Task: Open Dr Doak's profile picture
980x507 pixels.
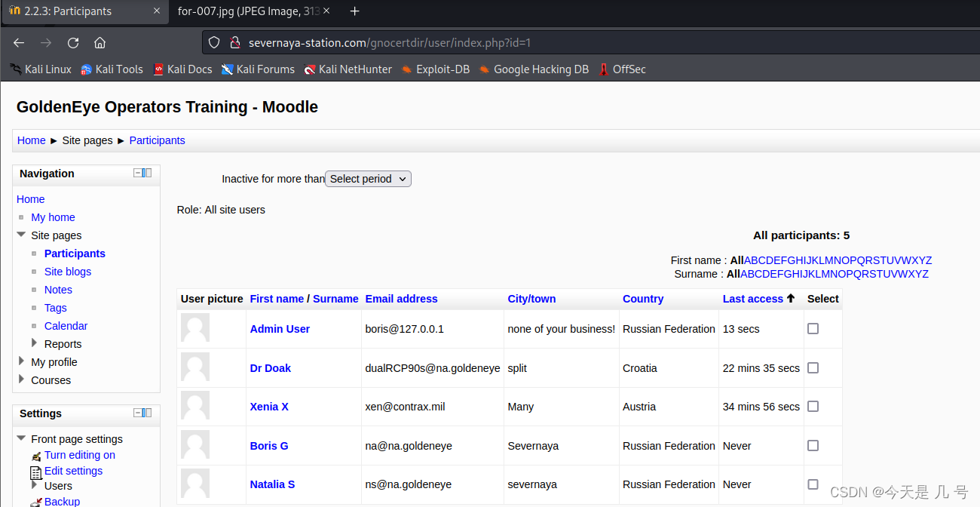Action: tap(195, 367)
